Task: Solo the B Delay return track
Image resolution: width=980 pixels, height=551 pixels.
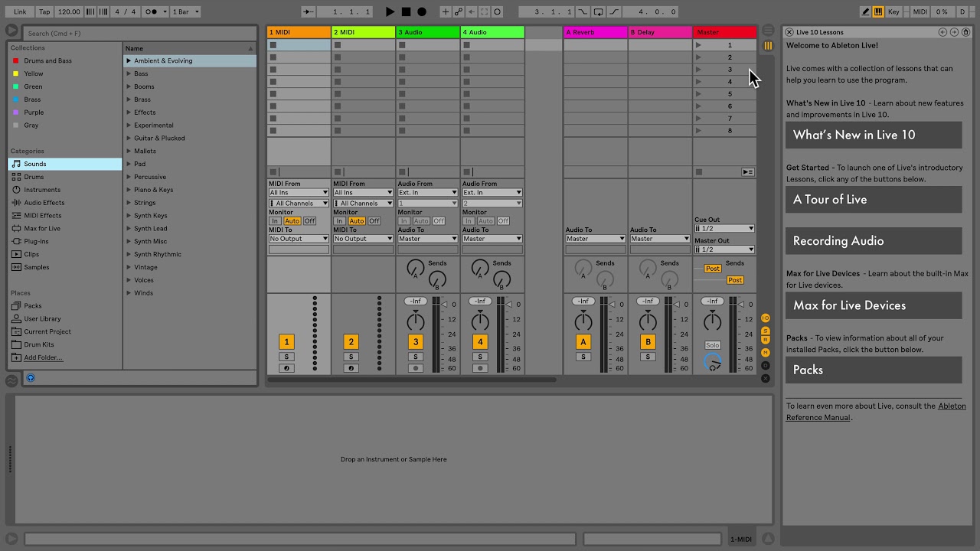Action: pos(648,357)
